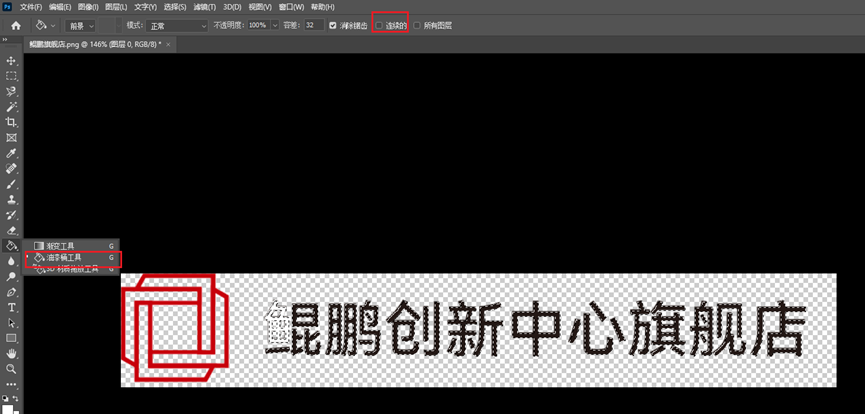The image size is (865, 414).
Task: Click the red square logo on canvas
Action: point(174,327)
